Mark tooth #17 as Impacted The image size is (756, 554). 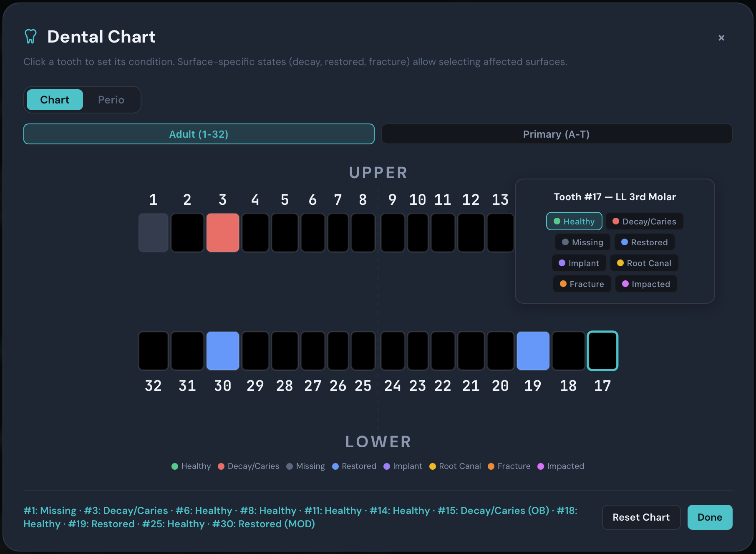click(646, 284)
